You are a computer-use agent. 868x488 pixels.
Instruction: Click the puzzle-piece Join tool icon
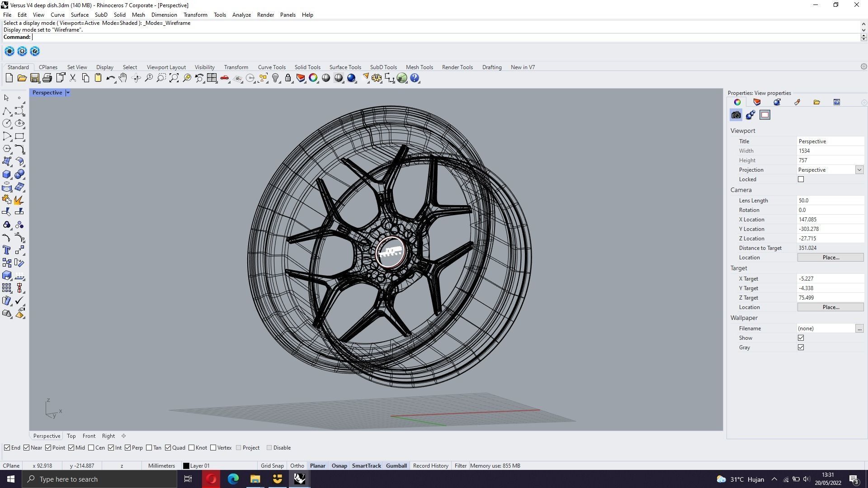7,199
